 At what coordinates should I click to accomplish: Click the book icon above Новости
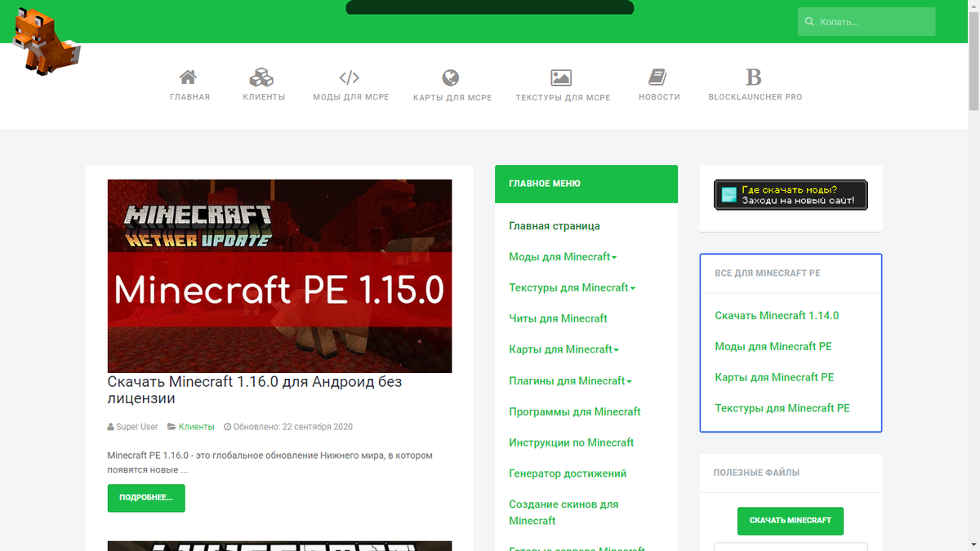point(658,78)
